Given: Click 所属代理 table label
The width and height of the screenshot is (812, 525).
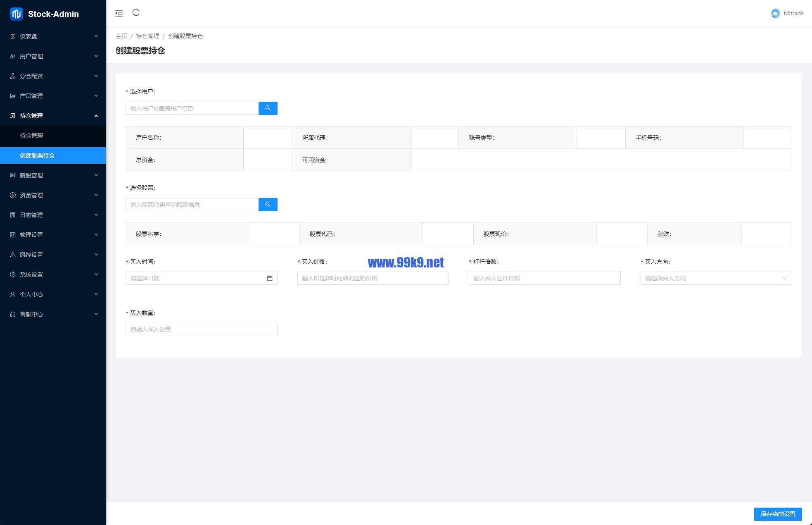Looking at the screenshot, I should point(315,138).
